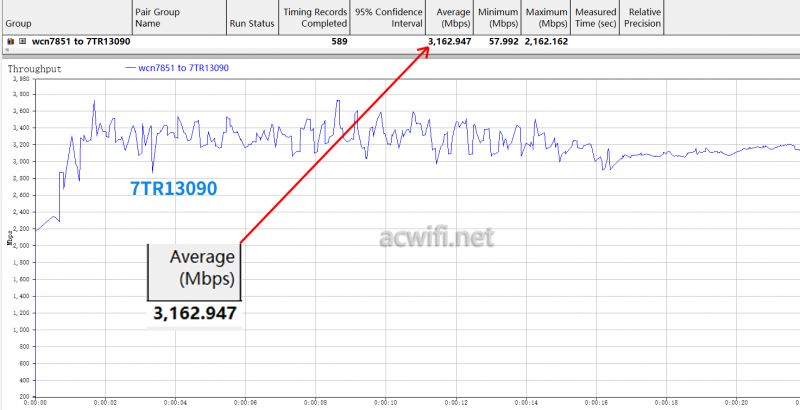
Task: Click the 3,162.947 average value cell
Action: (449, 42)
